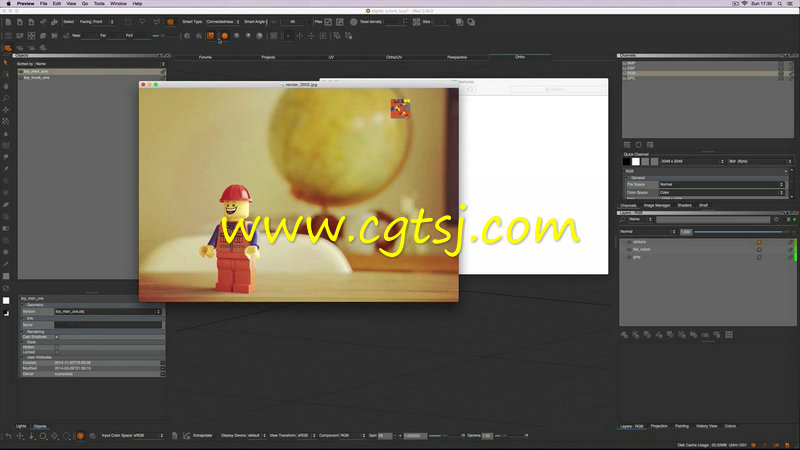Open the File menu
800x450 pixels.
(x=43, y=4)
